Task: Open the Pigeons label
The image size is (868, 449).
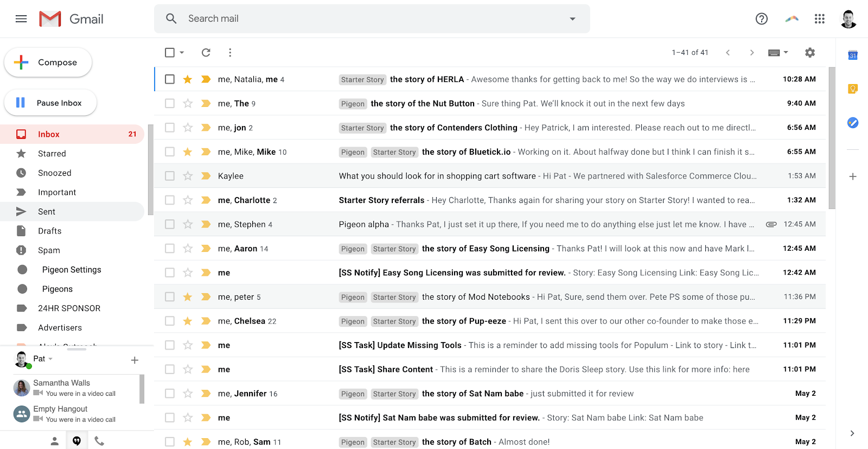Action: pyautogui.click(x=73, y=289)
